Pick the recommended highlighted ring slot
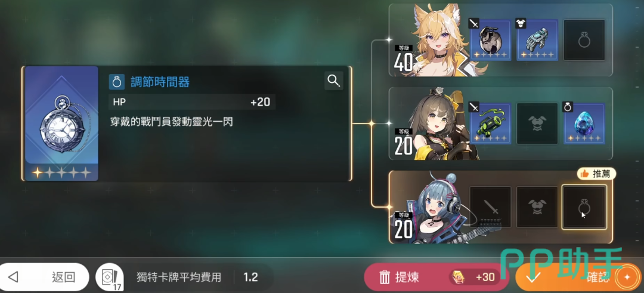The width and height of the screenshot is (644, 293). (584, 207)
